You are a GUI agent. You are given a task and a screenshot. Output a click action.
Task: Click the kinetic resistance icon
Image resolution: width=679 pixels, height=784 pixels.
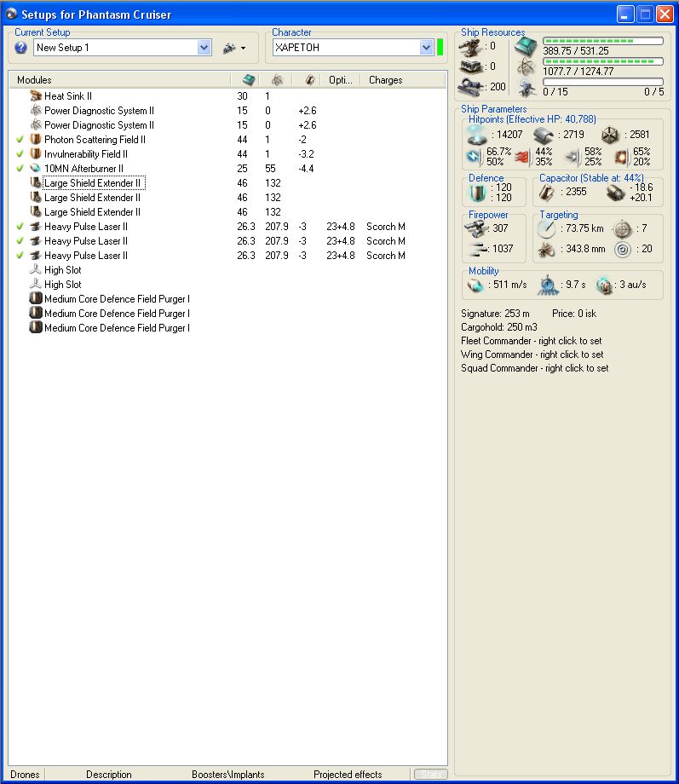(x=573, y=157)
